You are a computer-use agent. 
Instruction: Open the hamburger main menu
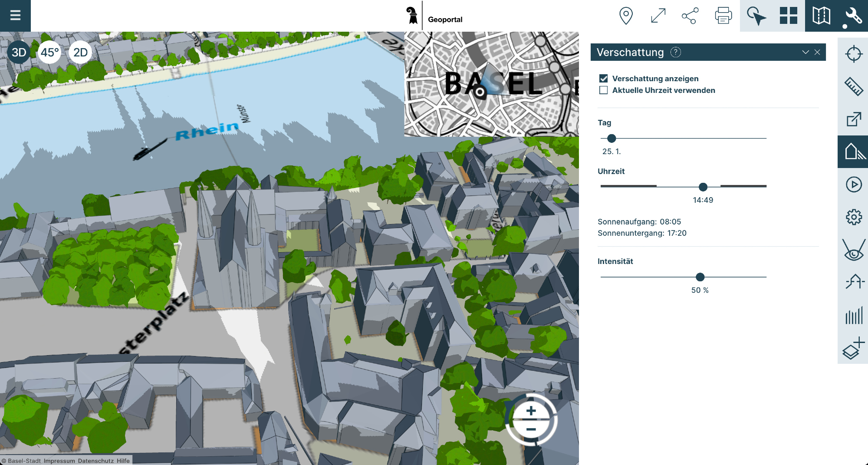click(15, 16)
